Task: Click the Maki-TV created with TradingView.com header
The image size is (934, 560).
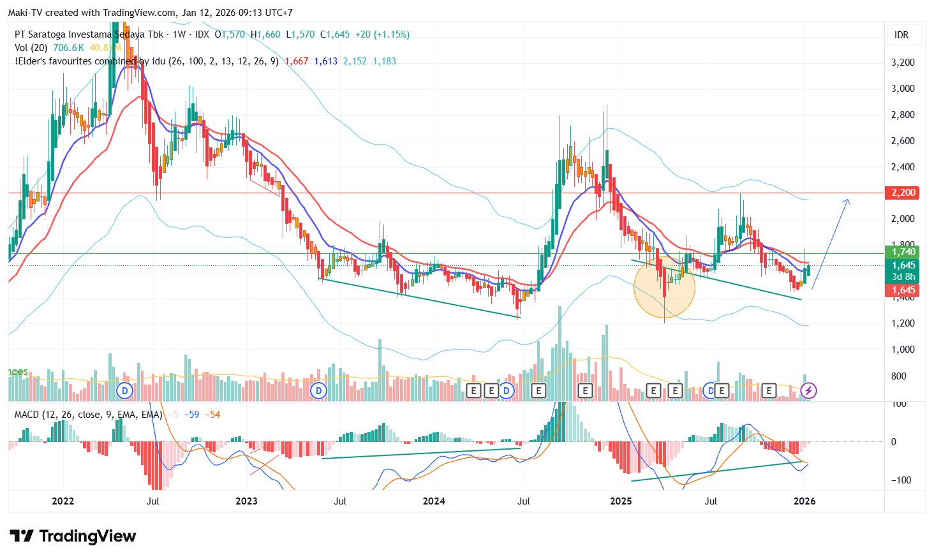Action: click(x=151, y=13)
